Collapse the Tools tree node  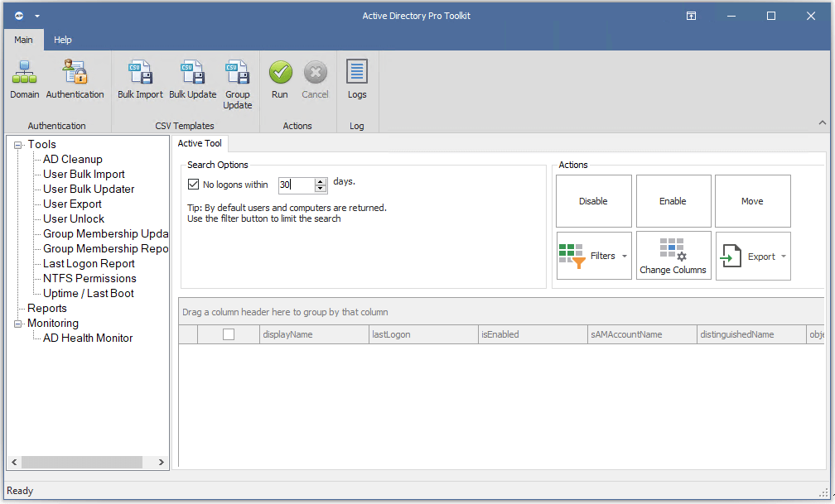[18, 145]
